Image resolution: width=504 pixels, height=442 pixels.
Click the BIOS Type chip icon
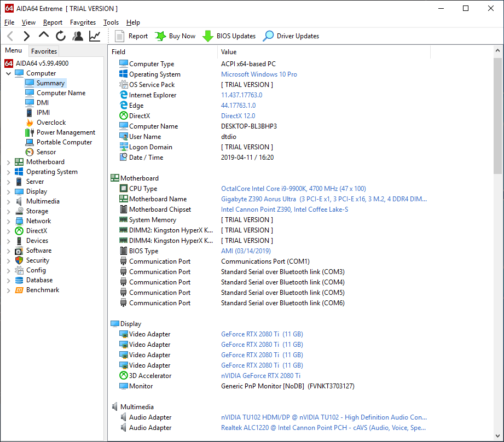click(x=124, y=251)
